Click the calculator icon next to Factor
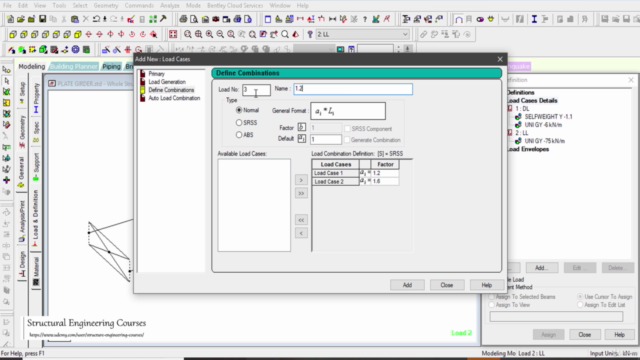 (302, 127)
